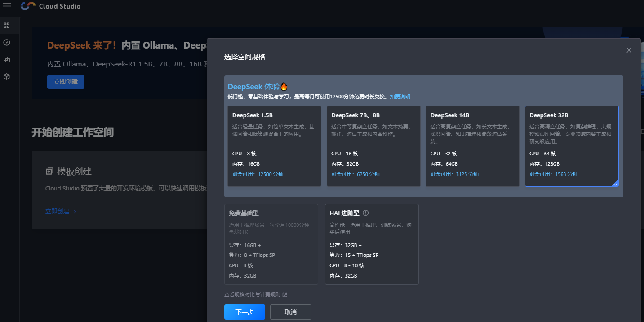The height and width of the screenshot is (322, 644).
Task: Click 剩余可用: 12500 分钟 text
Action: pyautogui.click(x=258, y=174)
